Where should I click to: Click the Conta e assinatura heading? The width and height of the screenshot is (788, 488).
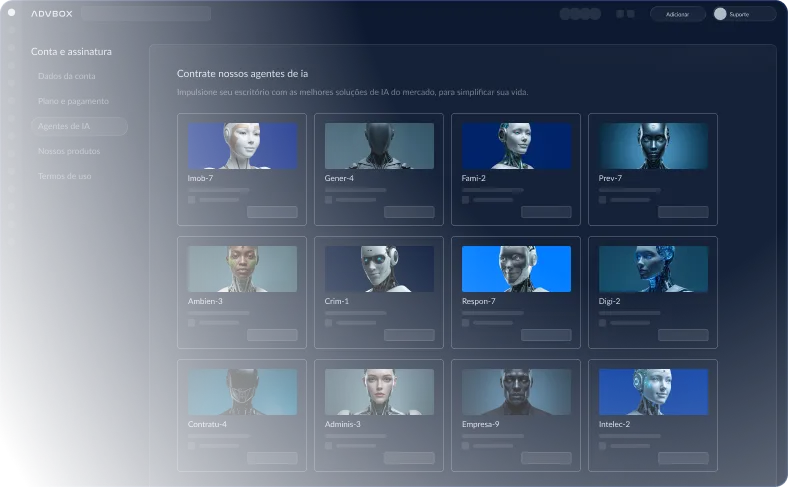coord(71,51)
